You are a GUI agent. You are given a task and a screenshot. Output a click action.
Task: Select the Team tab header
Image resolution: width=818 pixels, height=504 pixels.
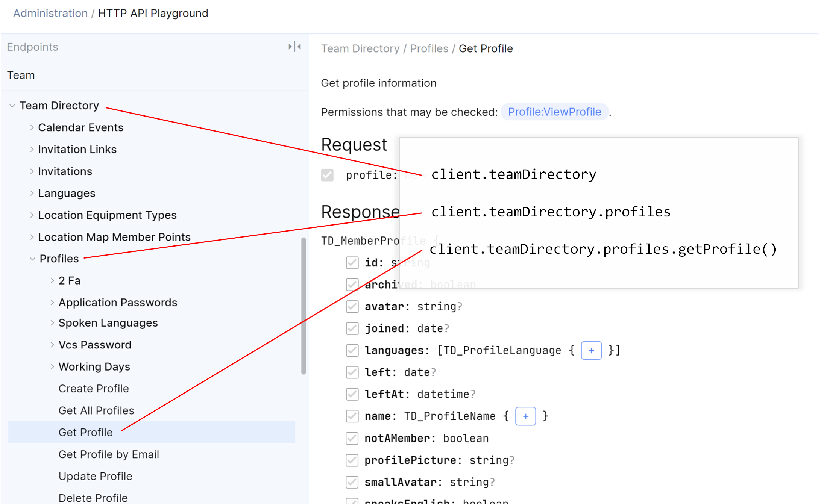click(x=21, y=75)
